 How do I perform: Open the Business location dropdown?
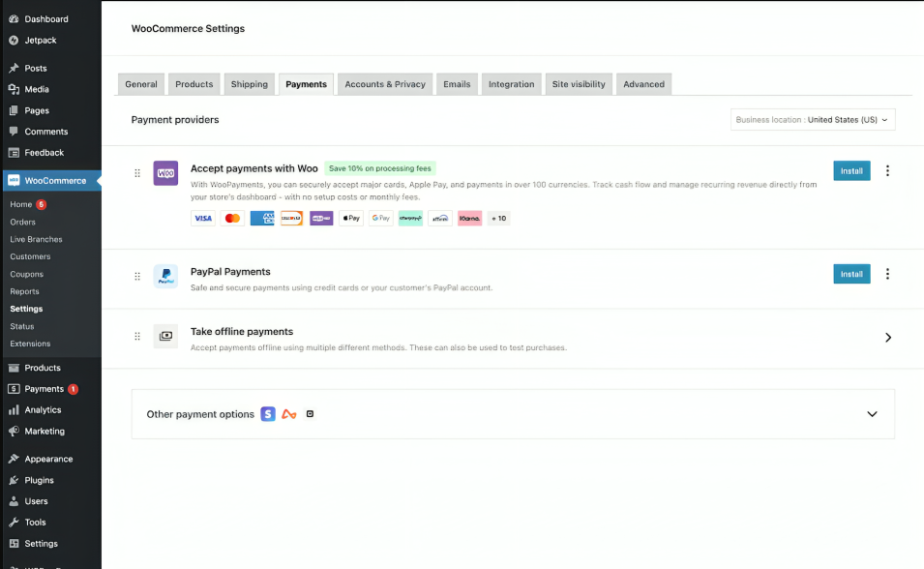tap(812, 118)
